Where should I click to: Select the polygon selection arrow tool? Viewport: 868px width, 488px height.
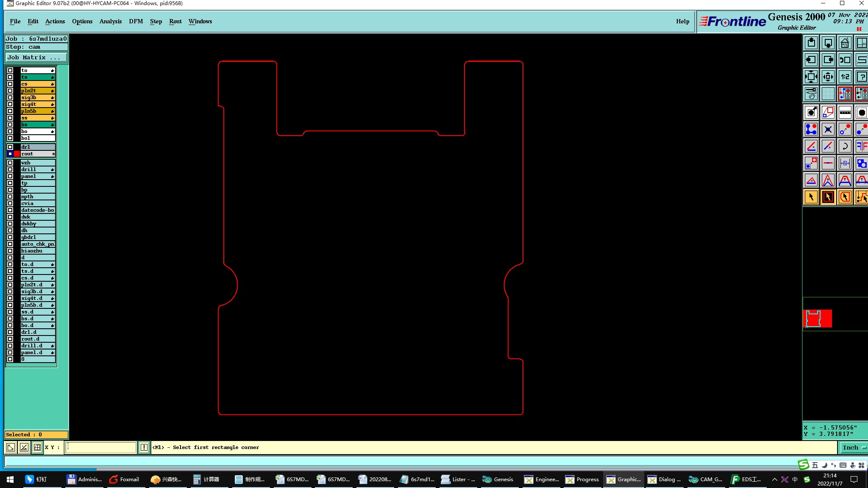(845, 197)
